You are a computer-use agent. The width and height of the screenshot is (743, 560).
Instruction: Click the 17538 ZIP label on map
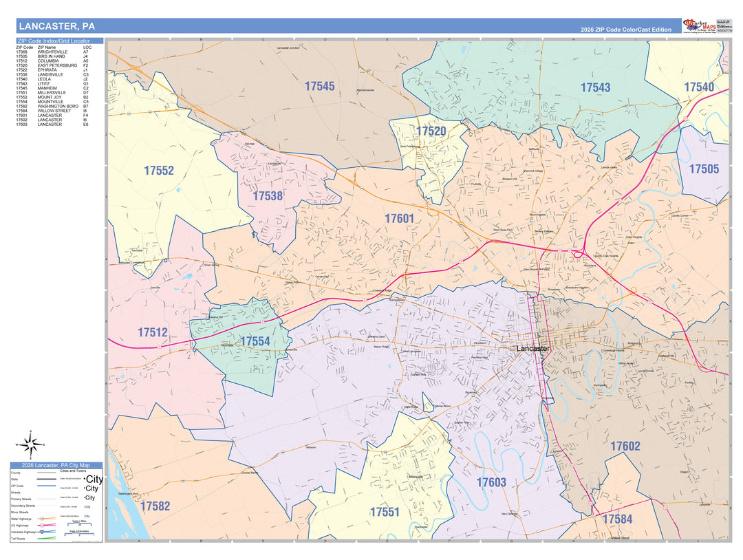coord(268,196)
